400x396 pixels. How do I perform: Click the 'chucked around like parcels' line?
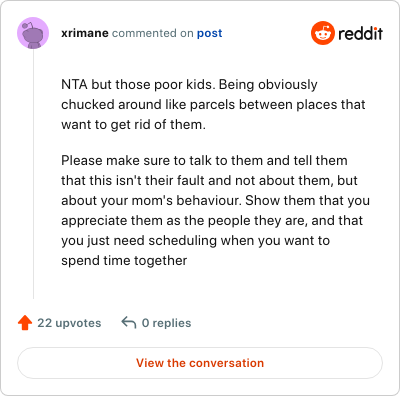pyautogui.click(x=213, y=105)
